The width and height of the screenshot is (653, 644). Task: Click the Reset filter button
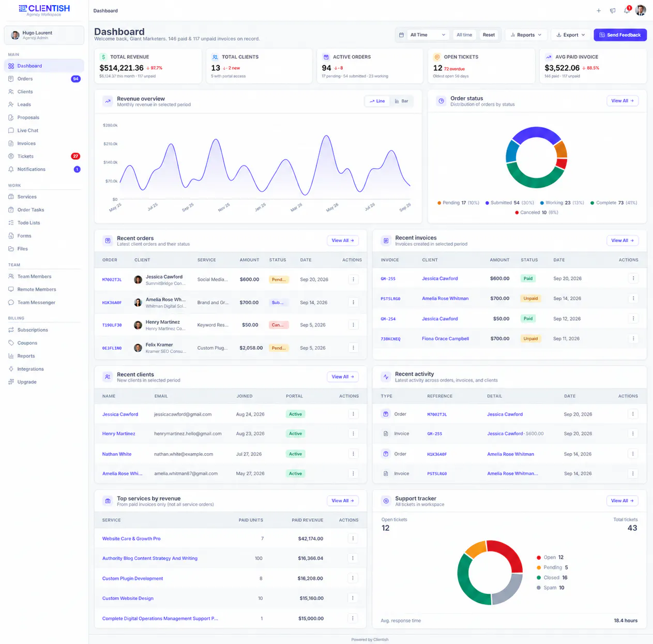(x=489, y=35)
